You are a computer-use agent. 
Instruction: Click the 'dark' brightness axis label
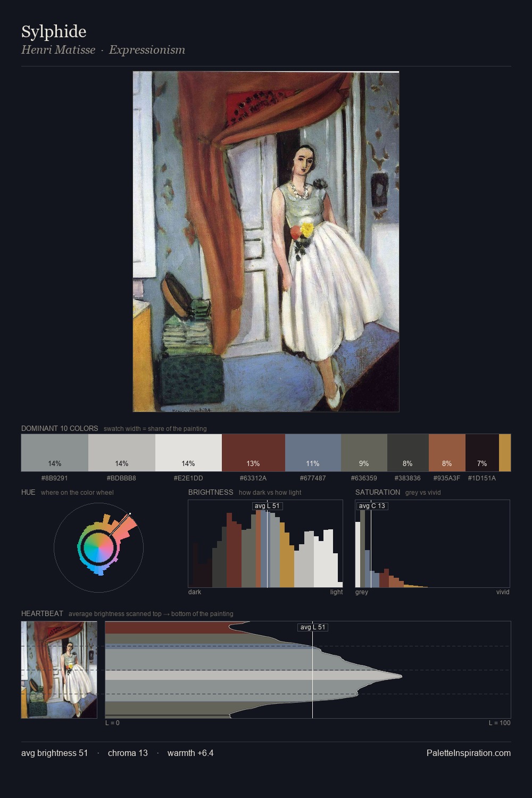[x=195, y=592]
